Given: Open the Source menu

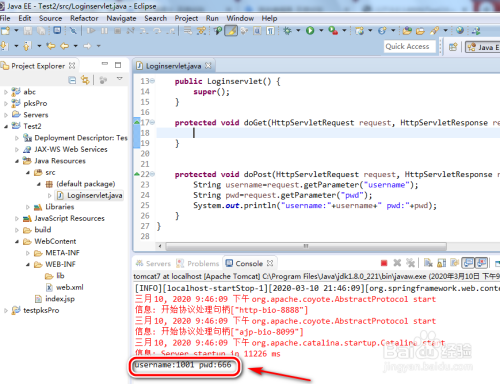Looking at the screenshot, I should [x=50, y=18].
